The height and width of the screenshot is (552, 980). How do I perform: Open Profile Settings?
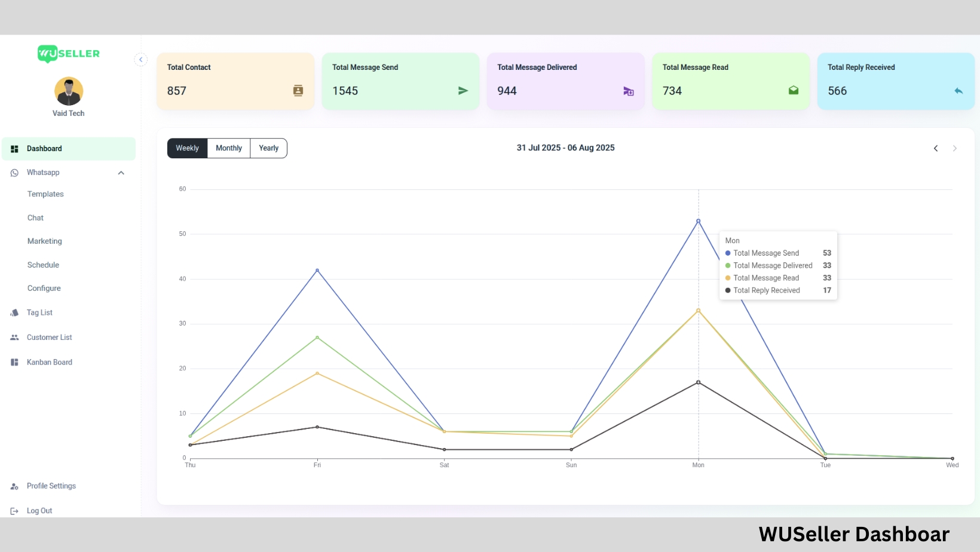tap(51, 486)
